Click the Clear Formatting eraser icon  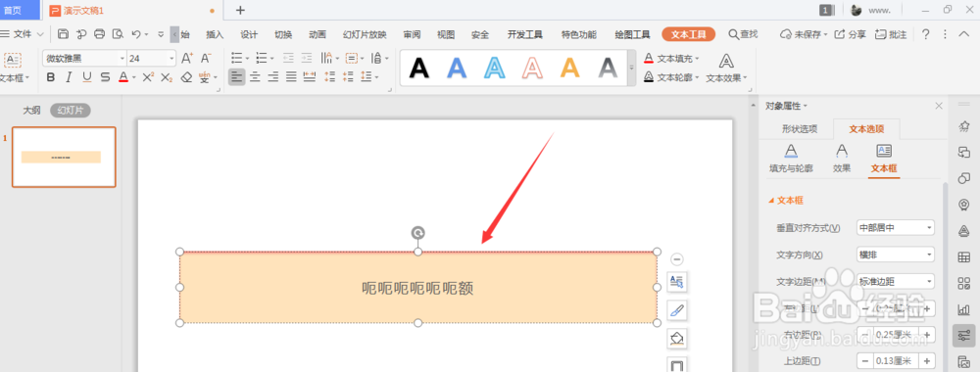(186, 77)
